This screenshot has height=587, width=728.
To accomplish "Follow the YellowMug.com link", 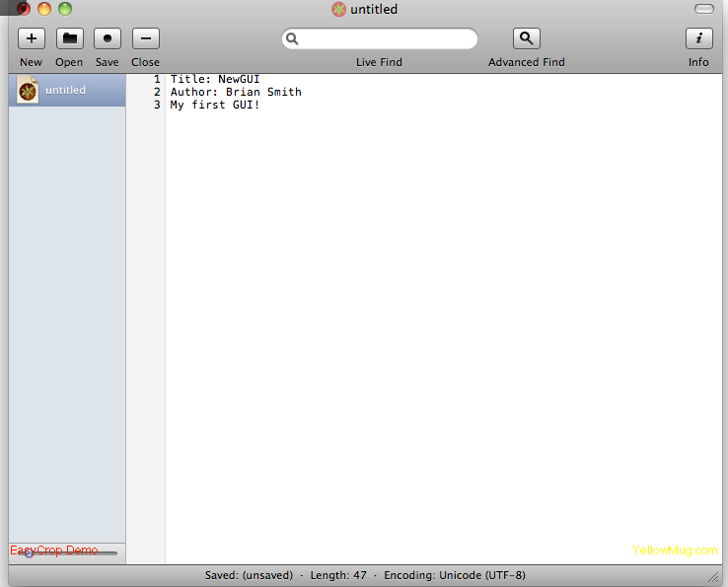I will click(x=675, y=551).
